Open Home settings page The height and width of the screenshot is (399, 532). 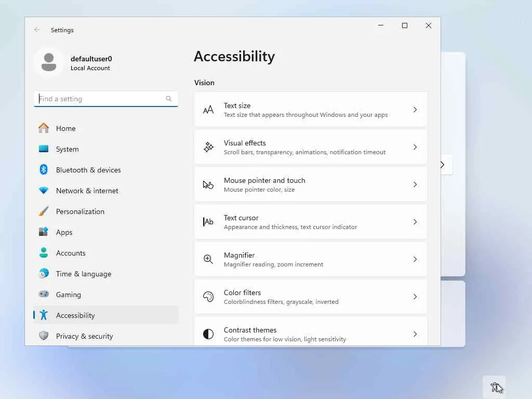pyautogui.click(x=106, y=128)
